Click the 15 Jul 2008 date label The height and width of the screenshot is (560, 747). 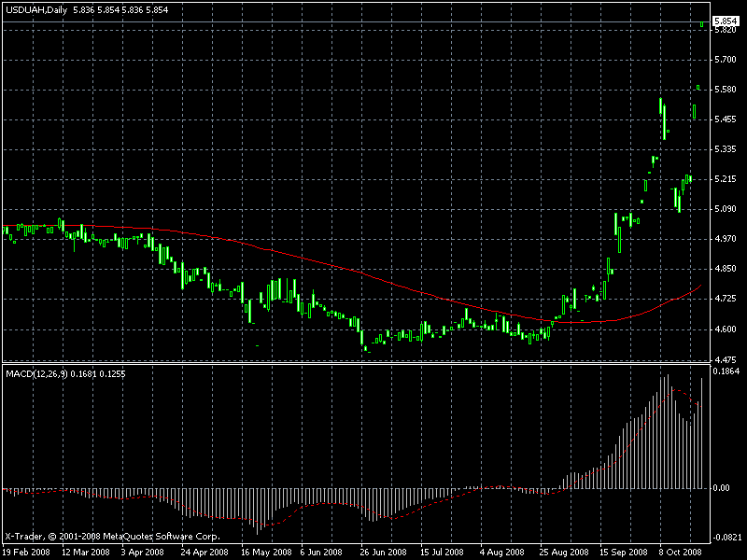tap(442, 553)
